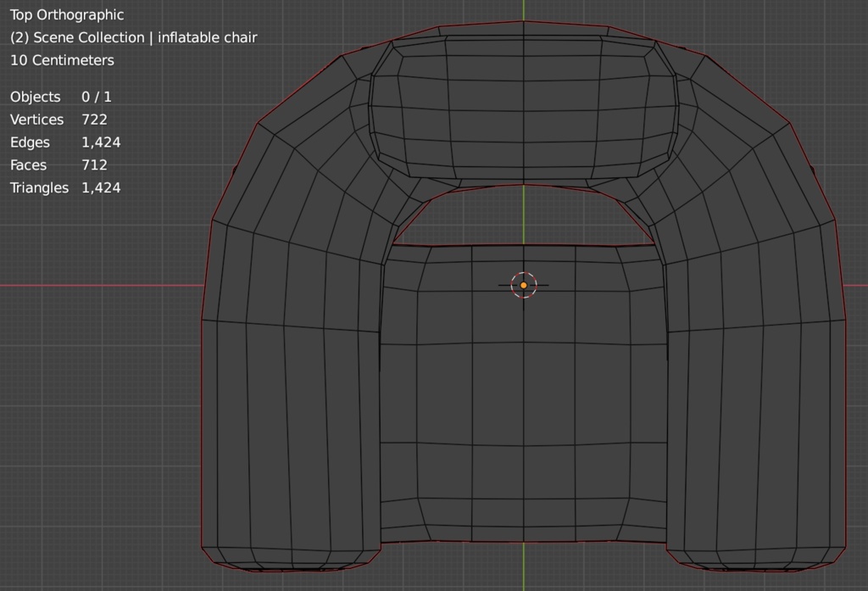This screenshot has height=591, width=868.
Task: Click the green Y axis above the chair
Action: pyautogui.click(x=523, y=8)
